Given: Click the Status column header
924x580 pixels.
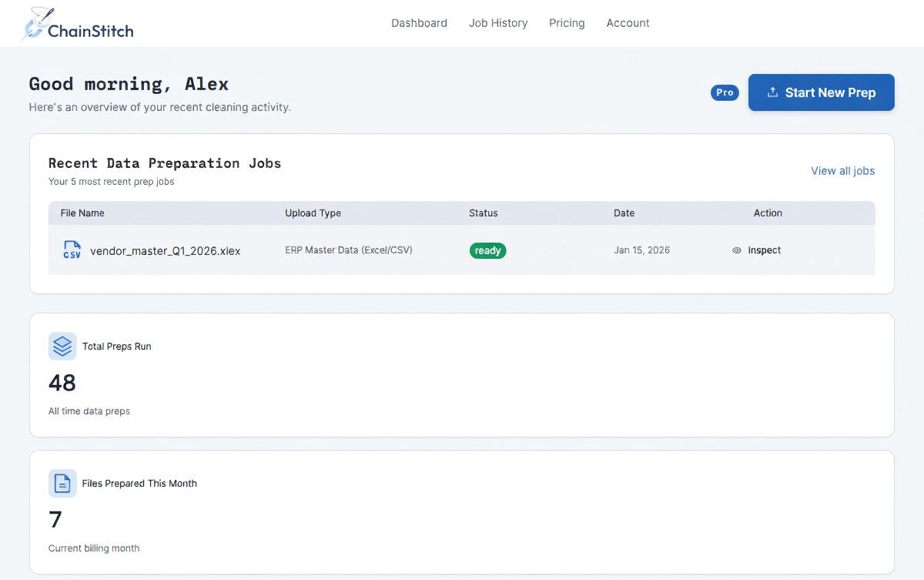Looking at the screenshot, I should pos(483,213).
